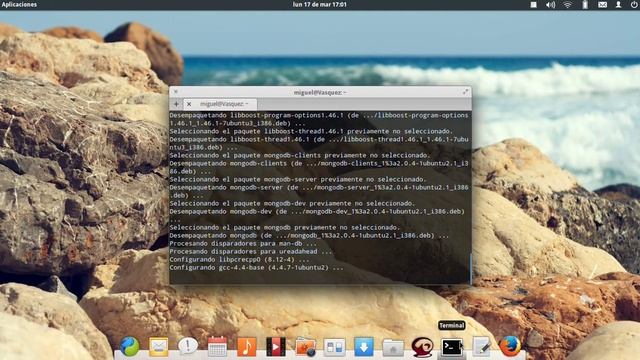Add a new terminal tab
Screen dimensions: 640x360
pyautogui.click(x=176, y=104)
